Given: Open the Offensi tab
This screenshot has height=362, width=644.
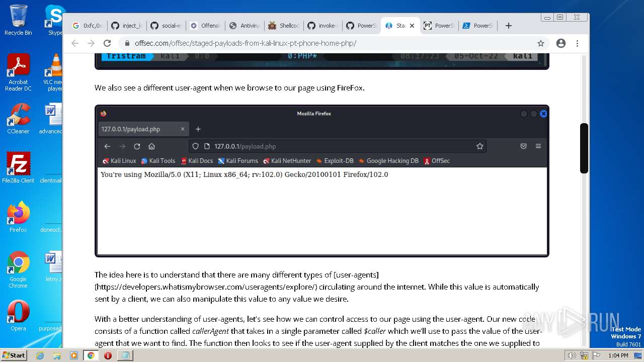Looking at the screenshot, I should pos(205,26).
